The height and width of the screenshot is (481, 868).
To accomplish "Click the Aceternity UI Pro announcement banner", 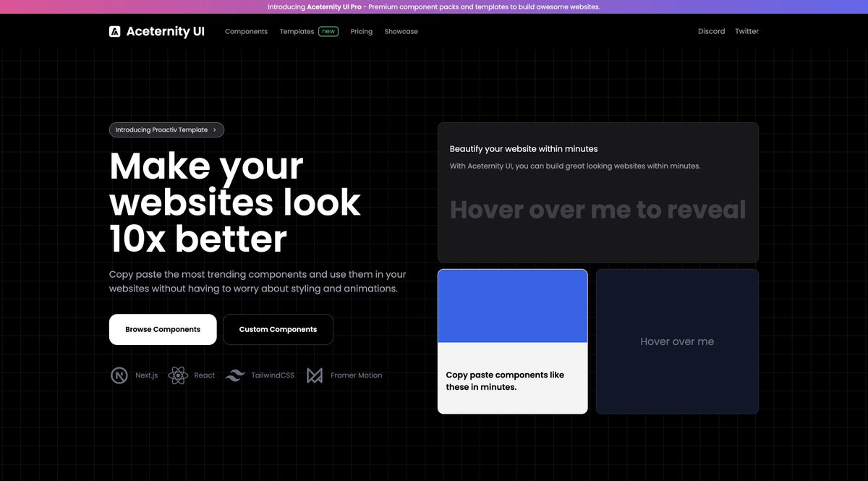I will (x=434, y=7).
